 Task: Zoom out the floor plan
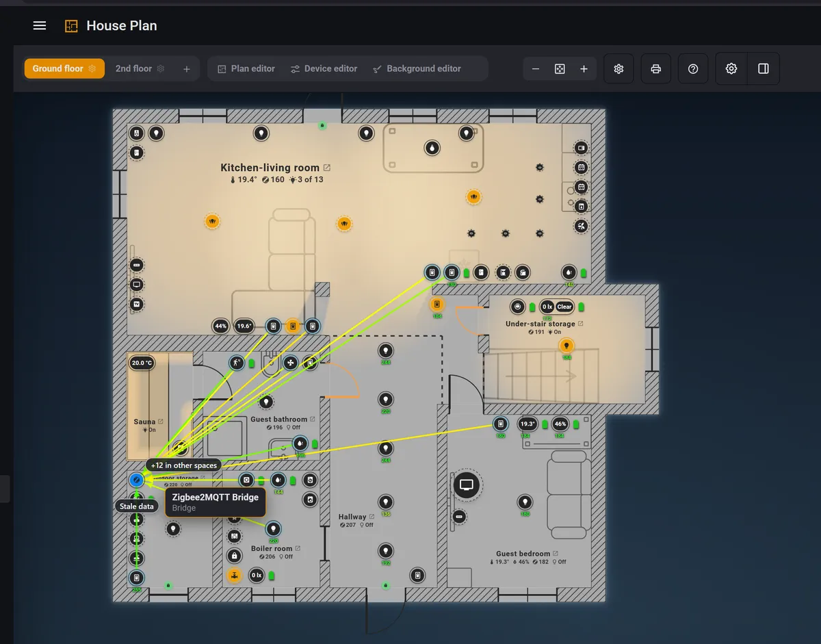coord(536,69)
